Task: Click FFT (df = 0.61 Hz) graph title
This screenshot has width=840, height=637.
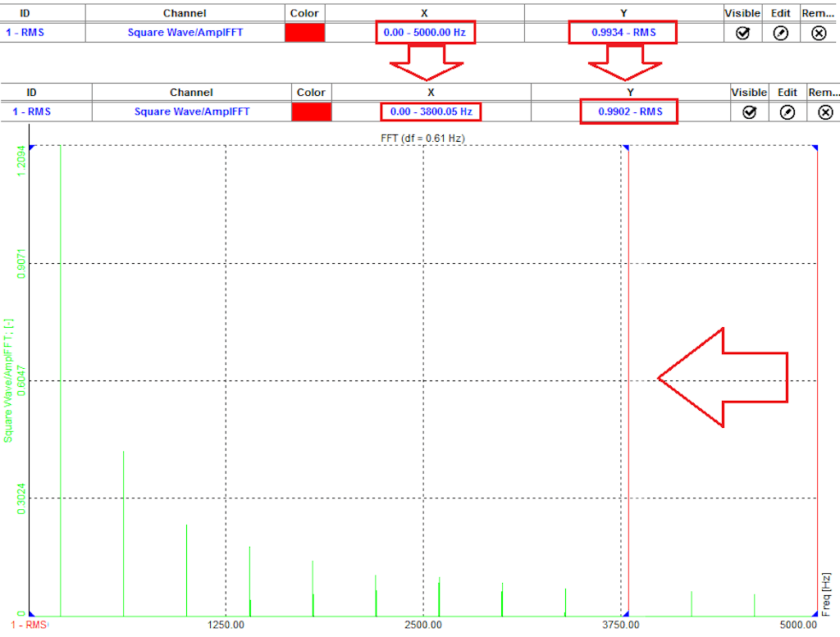Action: click(x=422, y=138)
